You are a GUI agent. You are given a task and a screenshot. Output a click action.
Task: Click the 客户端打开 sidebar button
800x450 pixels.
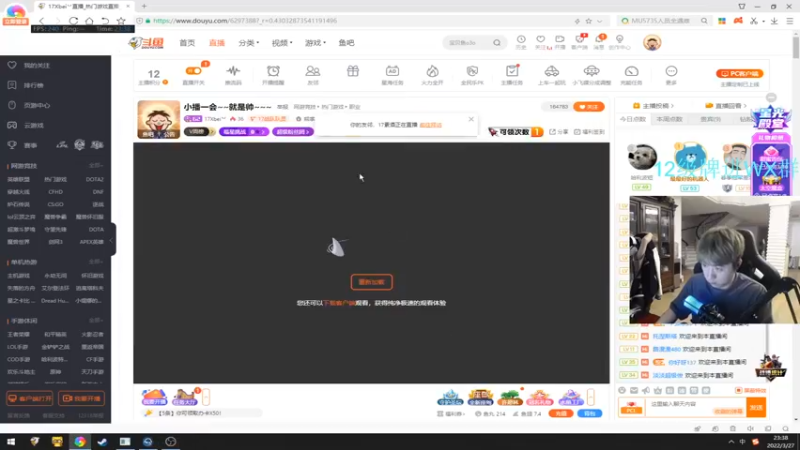30,398
